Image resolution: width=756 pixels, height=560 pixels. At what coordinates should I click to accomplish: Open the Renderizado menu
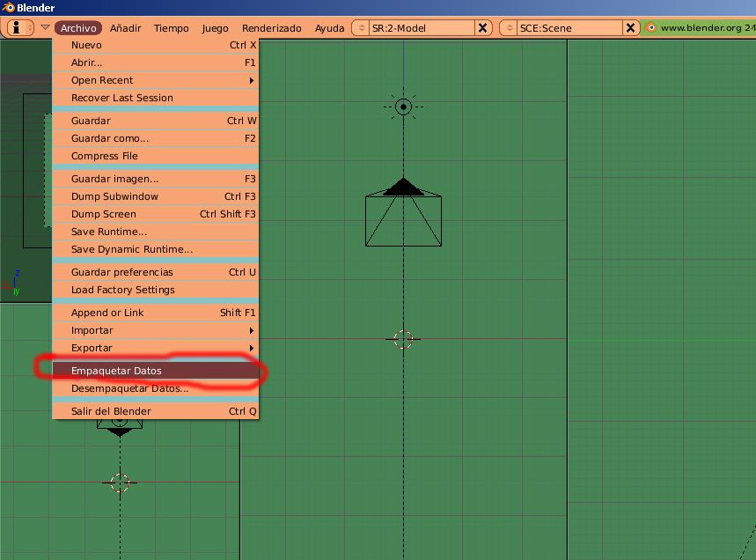(x=271, y=28)
